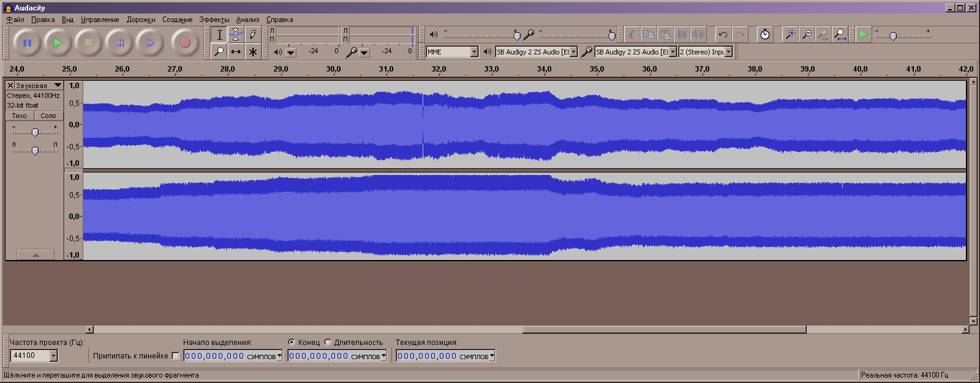Click the 'Соло' button on the track
Image resolution: width=980 pixels, height=383 pixels.
pyautogui.click(x=48, y=116)
